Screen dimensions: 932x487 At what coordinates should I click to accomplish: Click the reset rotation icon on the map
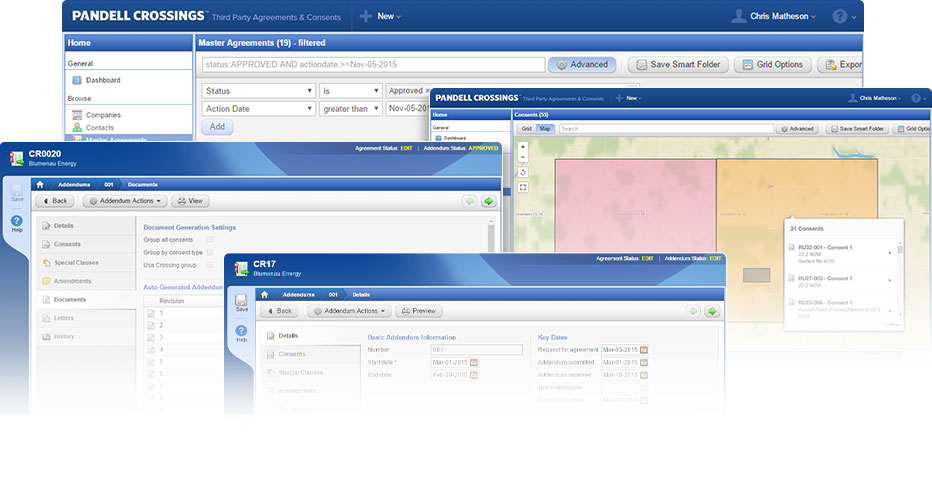click(522, 172)
